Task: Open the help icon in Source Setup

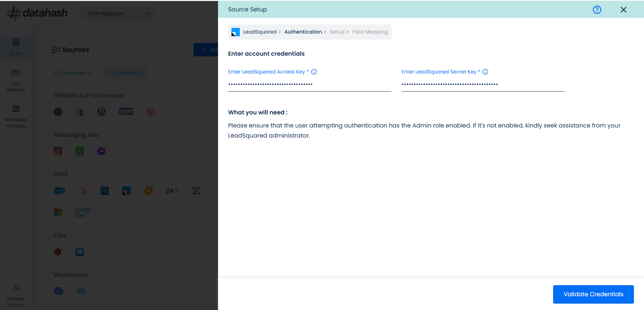Action: (597, 10)
